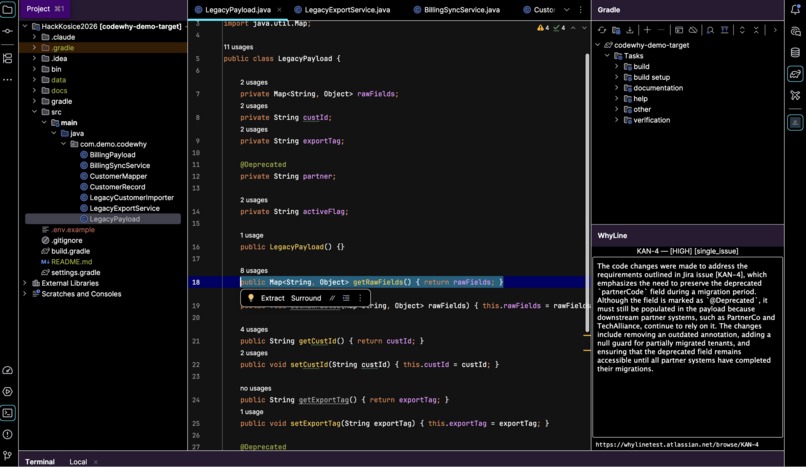This screenshot has width=806, height=467.
Task: Open the Git branch tool window icon
Action: point(8,455)
